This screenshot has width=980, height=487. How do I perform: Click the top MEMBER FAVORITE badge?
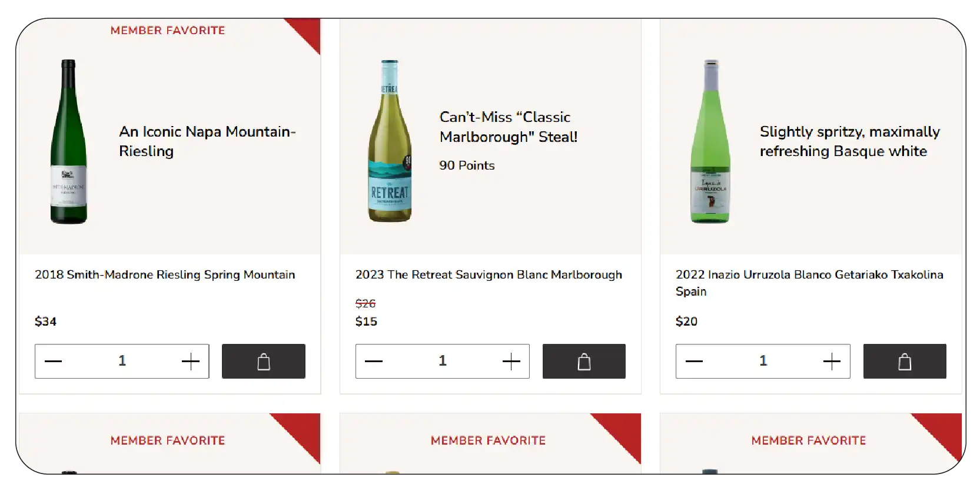[x=167, y=30]
